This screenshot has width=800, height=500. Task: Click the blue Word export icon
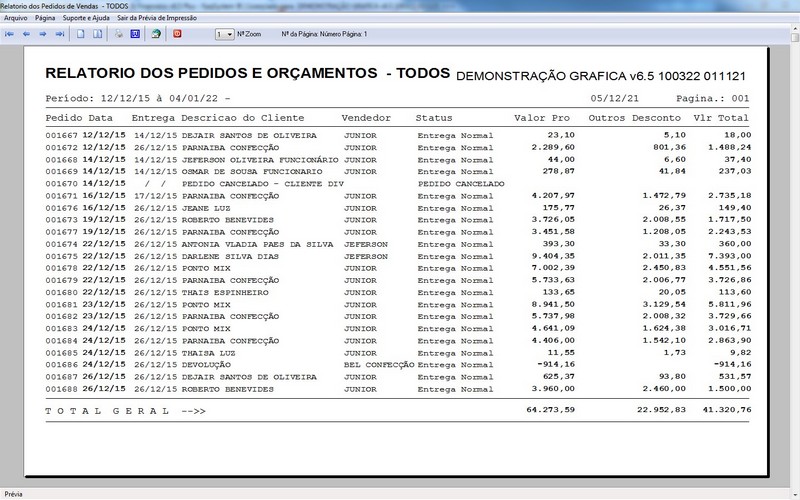click(x=135, y=34)
